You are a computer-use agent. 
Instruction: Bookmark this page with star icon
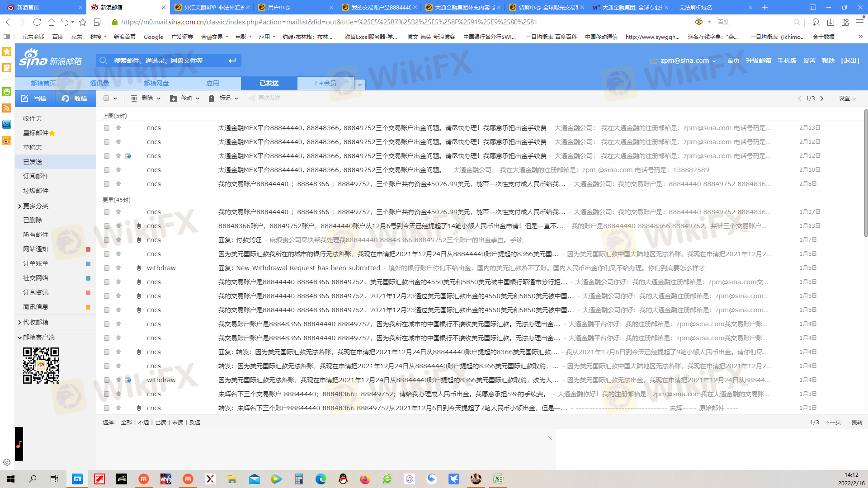click(x=83, y=22)
